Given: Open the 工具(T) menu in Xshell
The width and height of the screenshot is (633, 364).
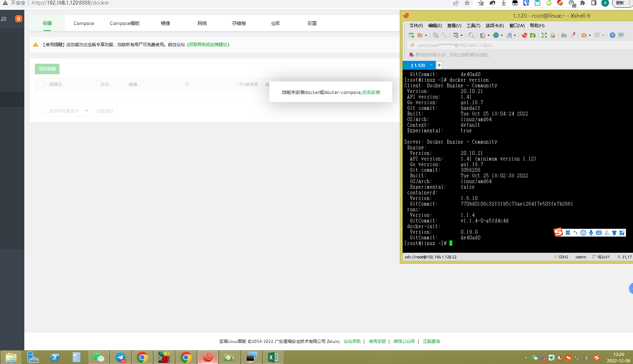Looking at the screenshot, I should (x=473, y=26).
